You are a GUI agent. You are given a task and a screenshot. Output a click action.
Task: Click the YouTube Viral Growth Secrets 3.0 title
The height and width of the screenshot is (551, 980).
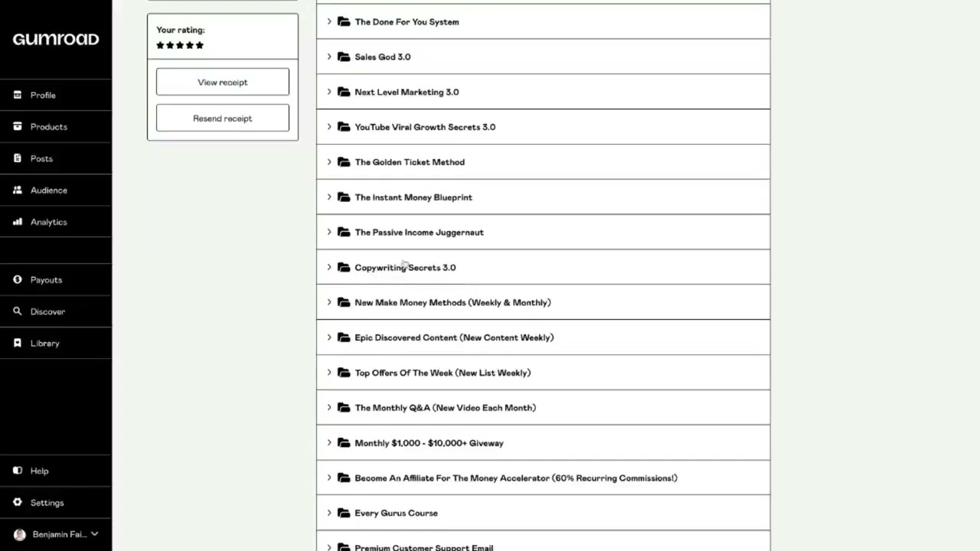(425, 127)
